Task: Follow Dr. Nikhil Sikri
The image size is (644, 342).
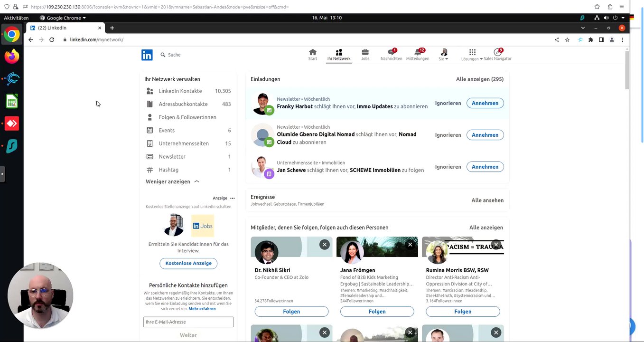Action: pos(291,312)
